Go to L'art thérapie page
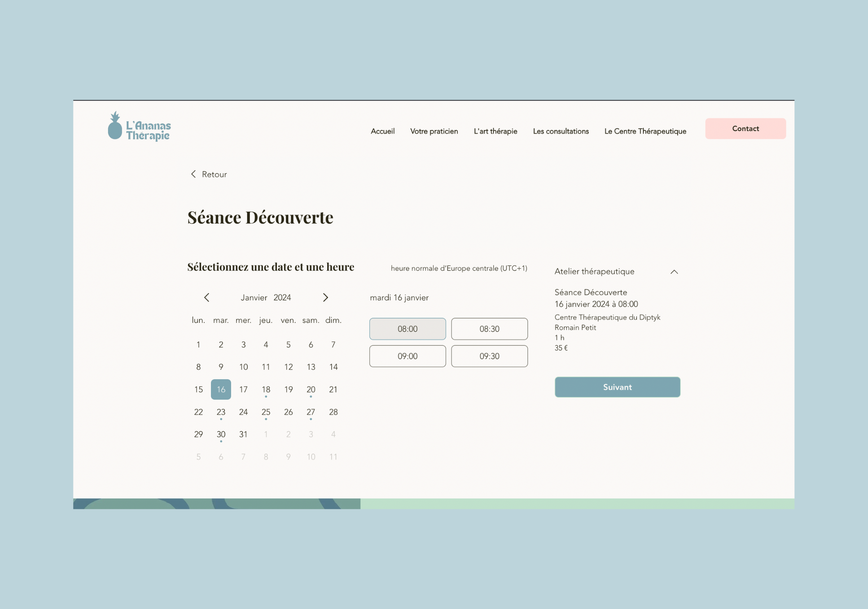The height and width of the screenshot is (609, 868). point(495,131)
